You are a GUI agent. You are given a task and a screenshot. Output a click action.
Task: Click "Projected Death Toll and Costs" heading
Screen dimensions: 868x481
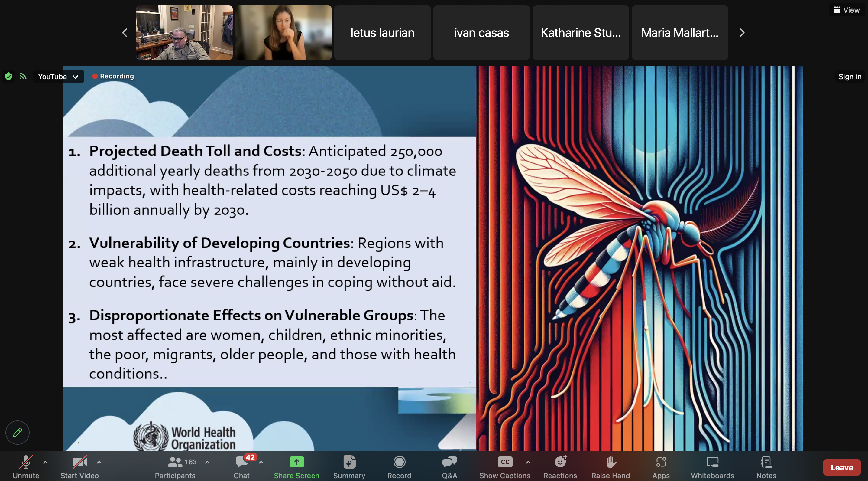[195, 151]
